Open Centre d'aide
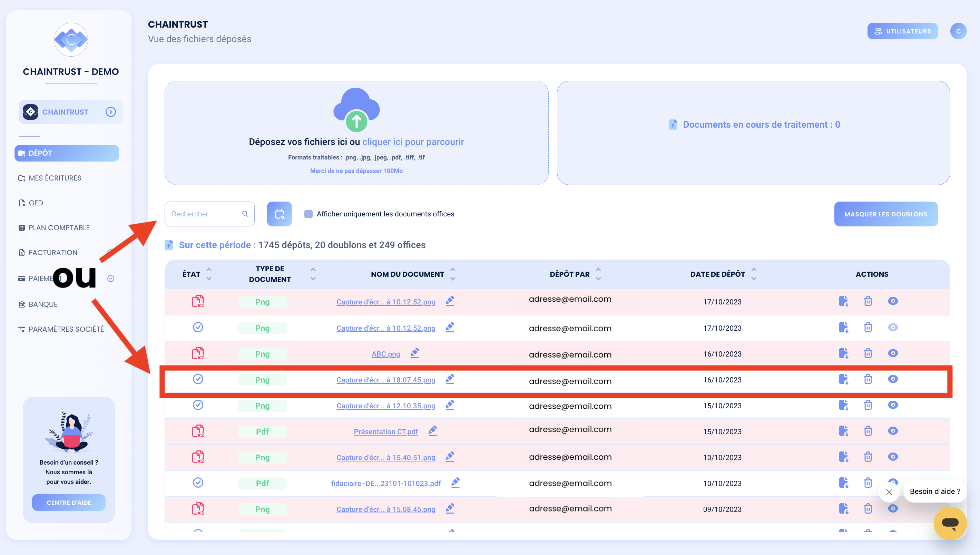Image resolution: width=980 pixels, height=555 pixels. pos(69,503)
